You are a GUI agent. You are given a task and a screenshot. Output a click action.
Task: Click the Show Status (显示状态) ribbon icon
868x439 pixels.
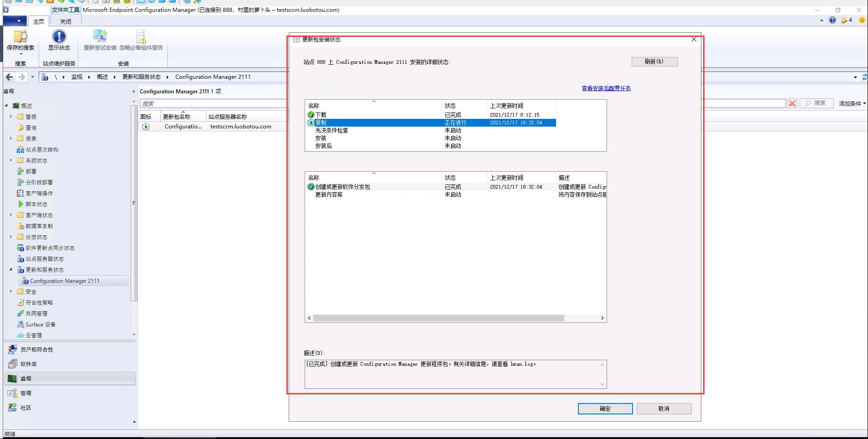[x=59, y=40]
